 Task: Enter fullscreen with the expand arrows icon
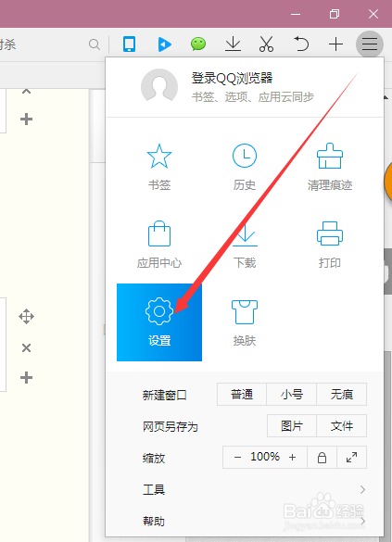[x=351, y=458]
